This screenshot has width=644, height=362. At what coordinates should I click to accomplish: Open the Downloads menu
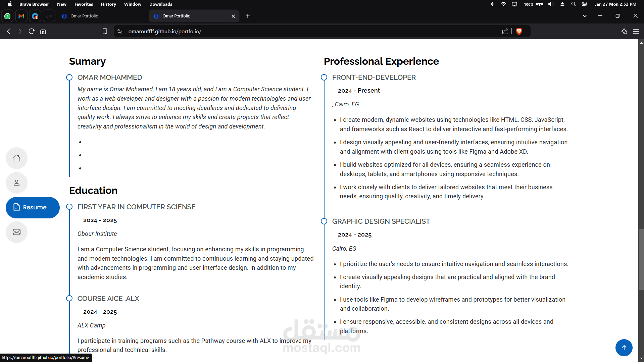(161, 4)
